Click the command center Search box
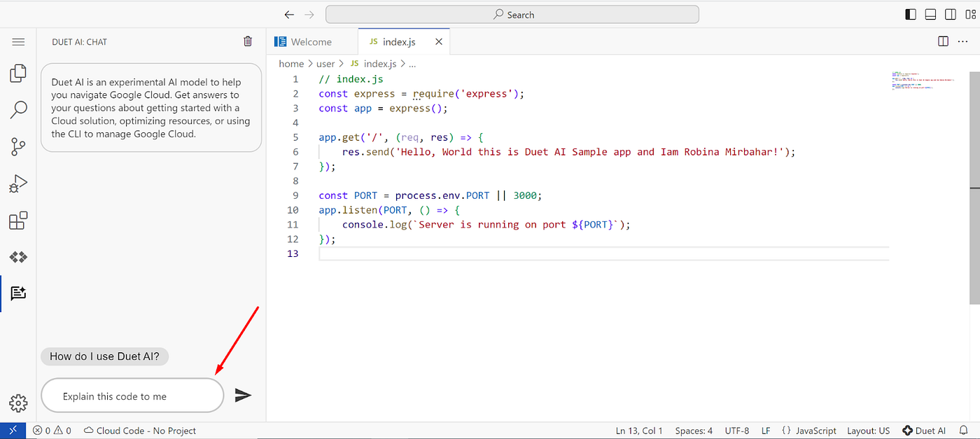 [x=512, y=14]
